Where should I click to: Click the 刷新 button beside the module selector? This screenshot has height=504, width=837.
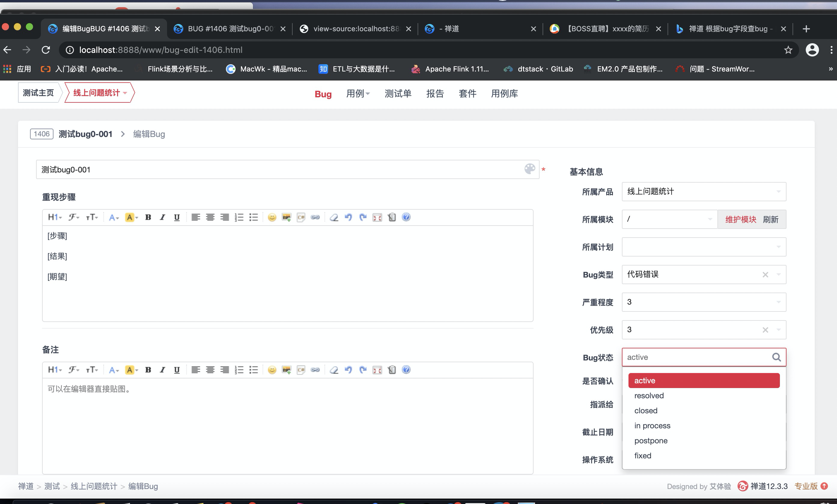(770, 219)
